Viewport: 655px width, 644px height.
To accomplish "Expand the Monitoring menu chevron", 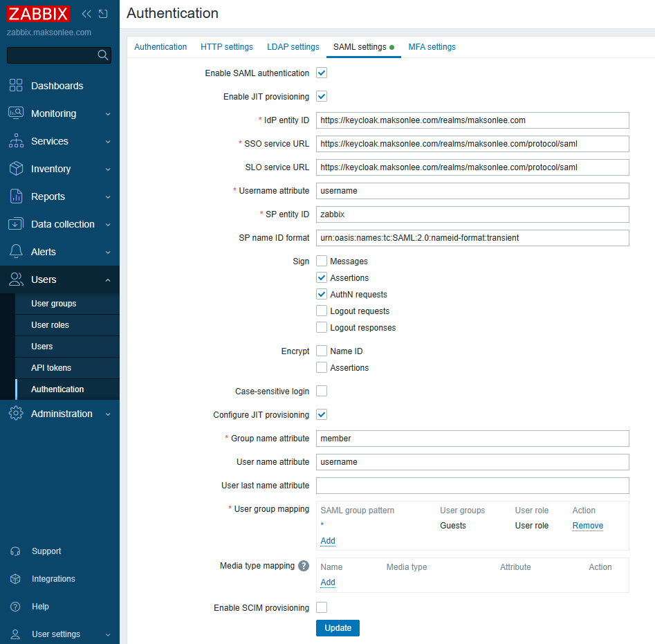I will [108, 113].
